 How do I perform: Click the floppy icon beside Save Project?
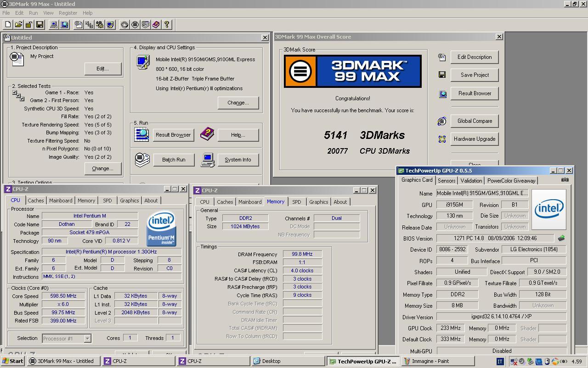[442, 75]
